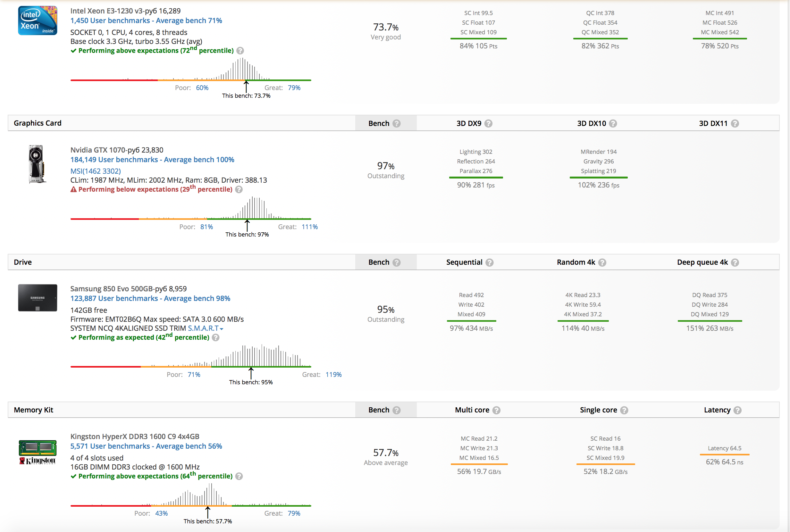Click help icon next to GPU below expectations
The image size is (790, 532).
(239, 190)
